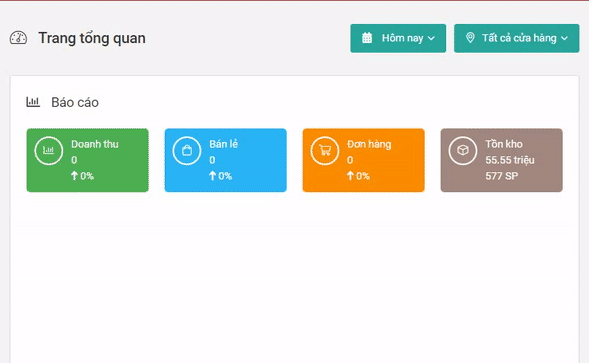Open the green Doanh thu revenue card
Image resolution: width=589 pixels, height=363 pixels.
click(x=88, y=160)
